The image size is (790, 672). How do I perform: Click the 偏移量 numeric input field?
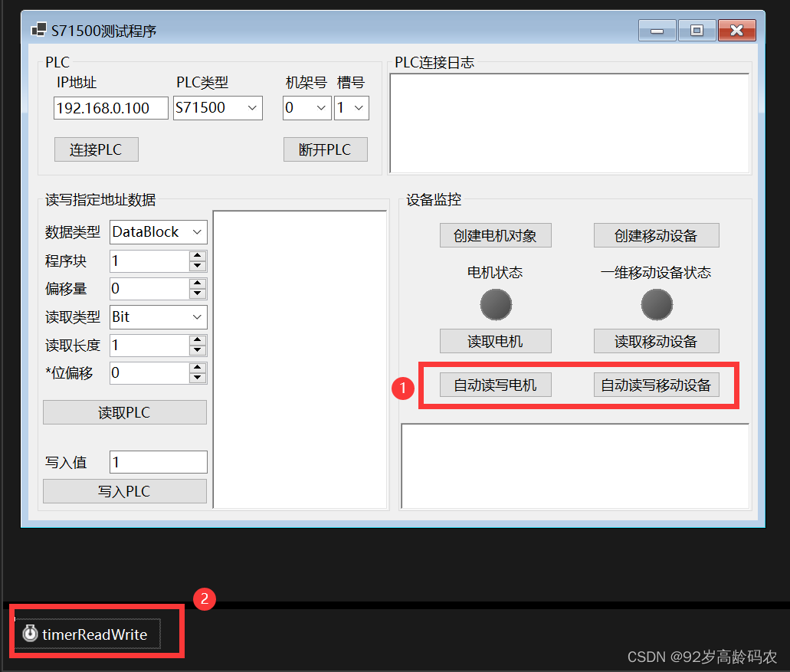pos(149,289)
